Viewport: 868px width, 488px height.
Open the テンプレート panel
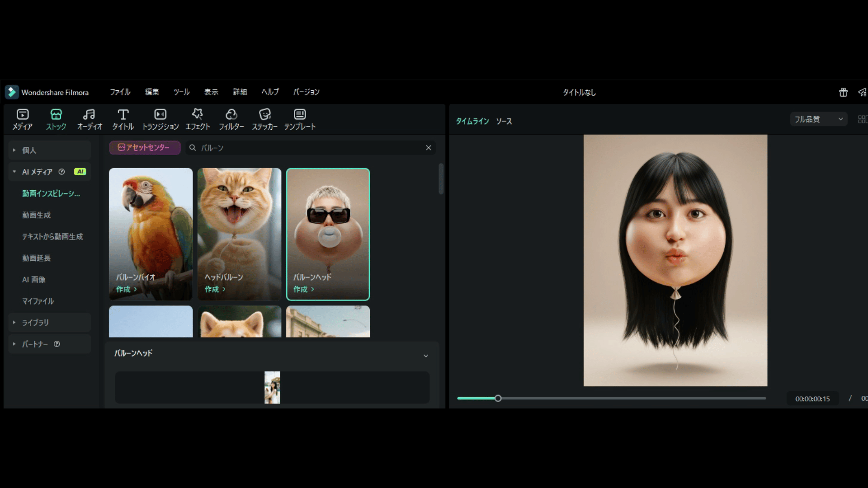click(299, 118)
